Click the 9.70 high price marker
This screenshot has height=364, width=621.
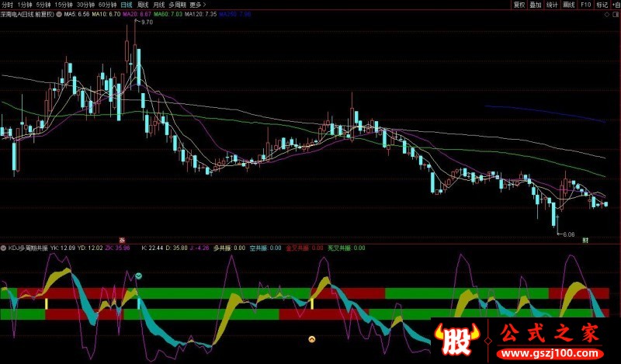(x=147, y=23)
